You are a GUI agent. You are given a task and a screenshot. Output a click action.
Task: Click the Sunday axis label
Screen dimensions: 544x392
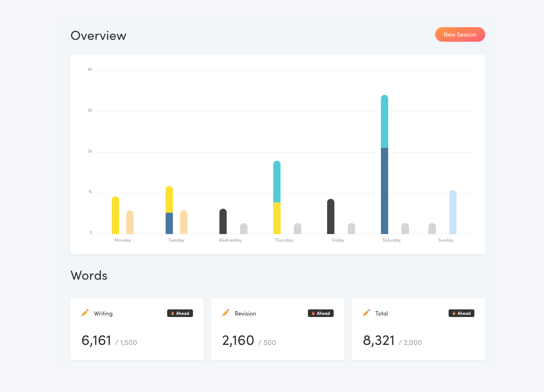tap(446, 240)
